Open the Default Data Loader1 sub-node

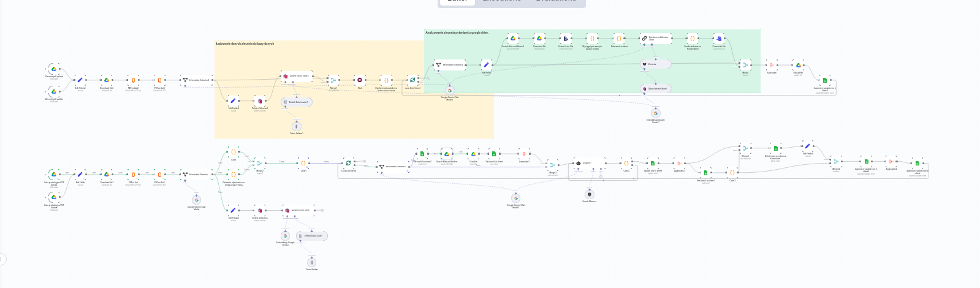pos(297,102)
